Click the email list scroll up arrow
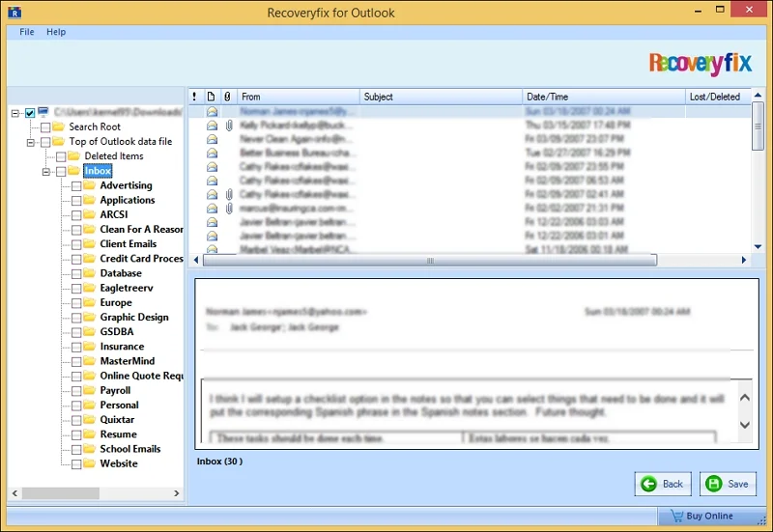Image resolution: width=773 pixels, height=532 pixels. (758, 95)
